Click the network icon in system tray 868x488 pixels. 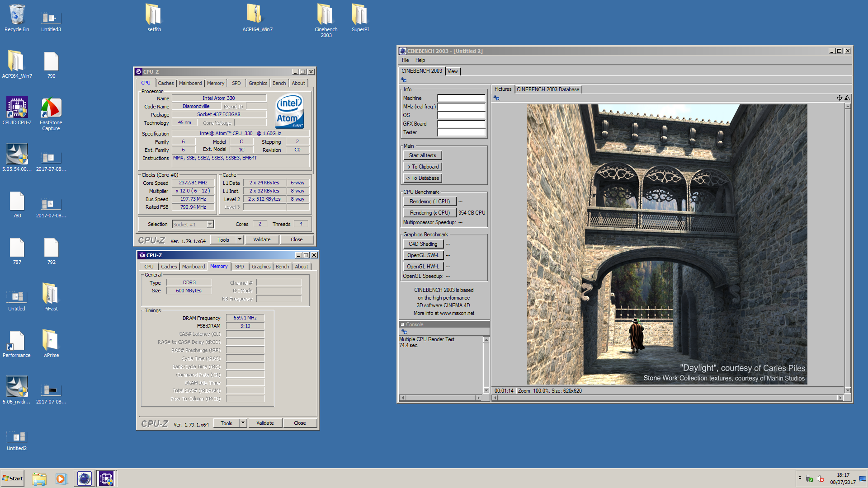809,479
